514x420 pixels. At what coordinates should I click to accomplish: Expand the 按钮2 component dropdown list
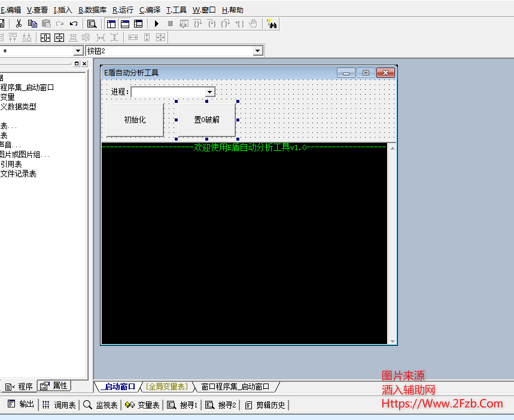pos(258,51)
